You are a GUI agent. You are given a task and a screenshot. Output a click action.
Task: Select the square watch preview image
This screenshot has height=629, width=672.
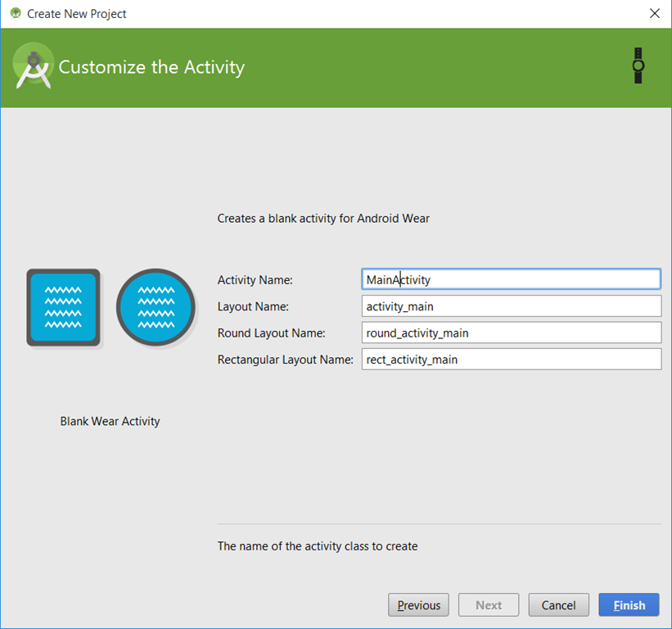[x=63, y=307]
